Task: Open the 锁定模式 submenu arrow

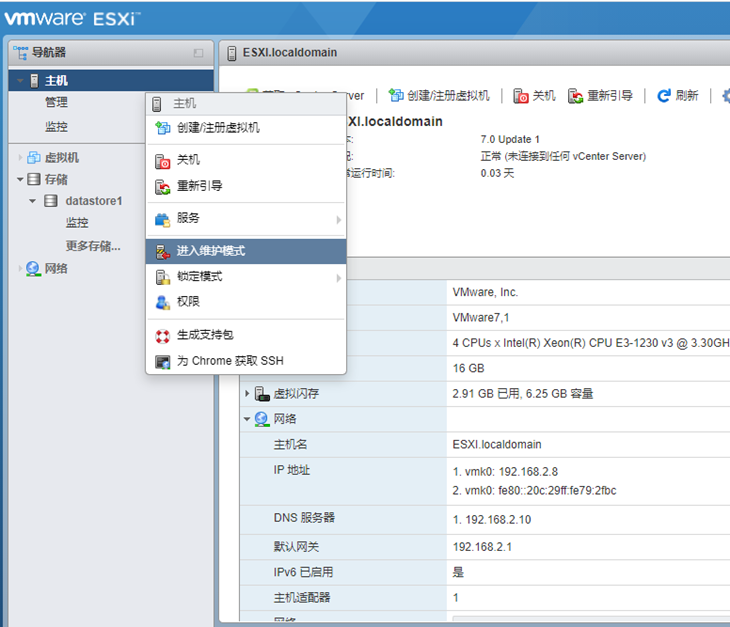Action: [339, 278]
